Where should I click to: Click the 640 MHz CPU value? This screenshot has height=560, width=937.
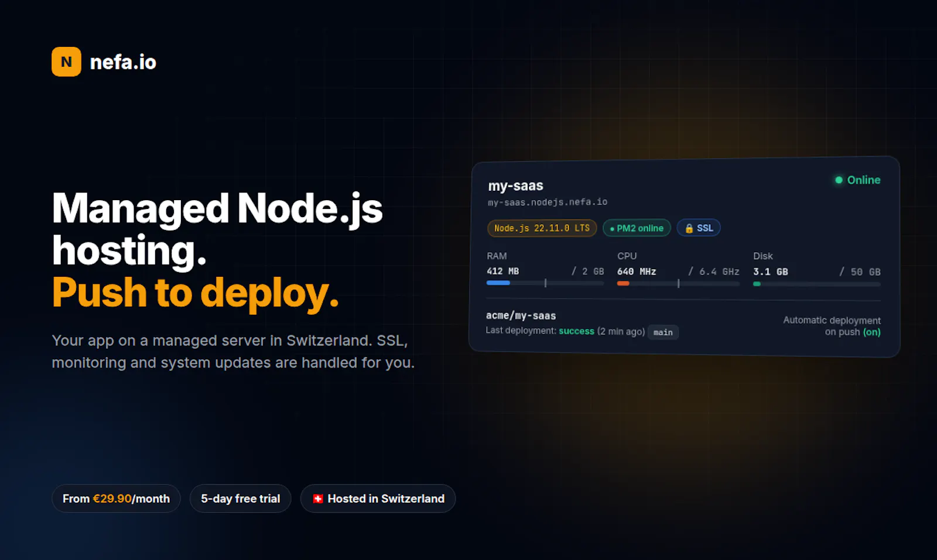click(x=637, y=272)
